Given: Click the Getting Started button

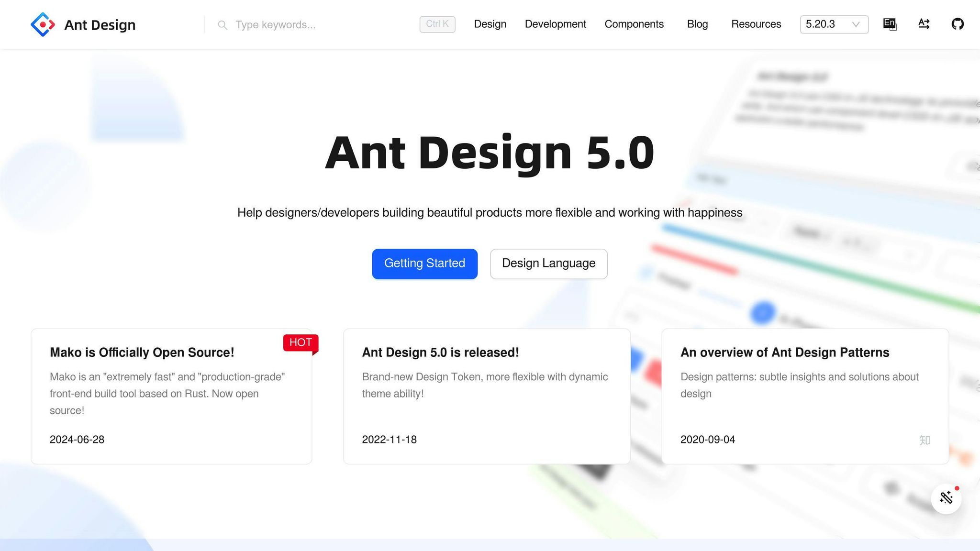Looking at the screenshot, I should pyautogui.click(x=424, y=264).
